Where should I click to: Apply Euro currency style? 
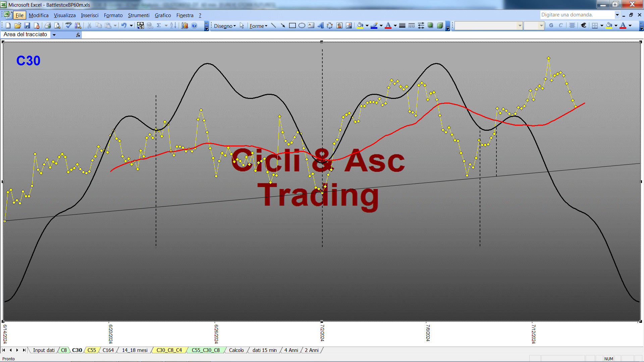click(x=584, y=25)
